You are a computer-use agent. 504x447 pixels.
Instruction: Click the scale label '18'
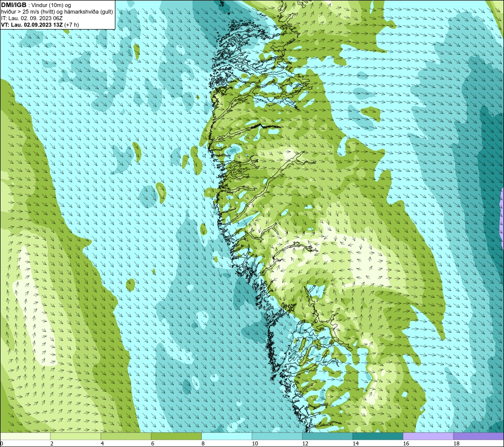(x=456, y=443)
